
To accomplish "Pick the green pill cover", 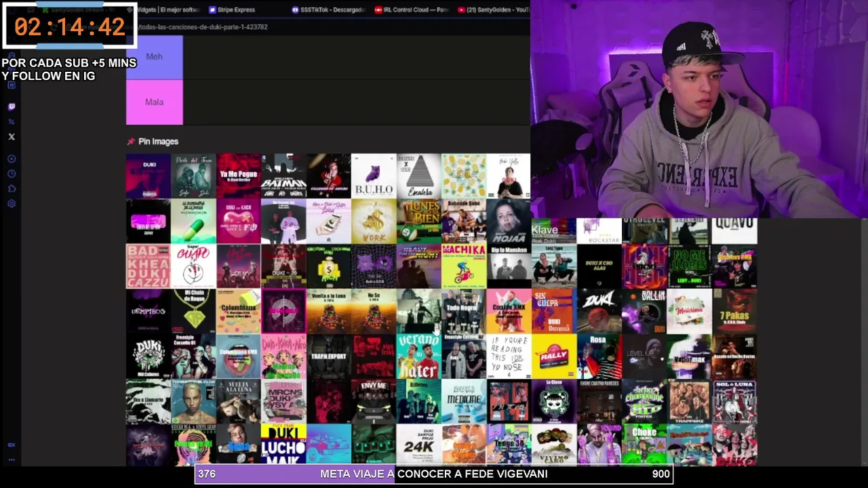I will pos(193,221).
